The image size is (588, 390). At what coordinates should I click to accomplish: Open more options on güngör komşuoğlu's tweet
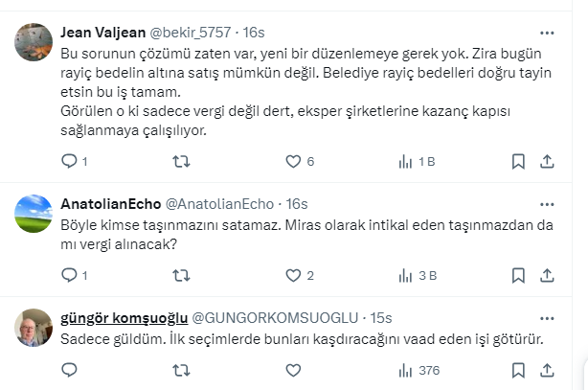(547, 318)
